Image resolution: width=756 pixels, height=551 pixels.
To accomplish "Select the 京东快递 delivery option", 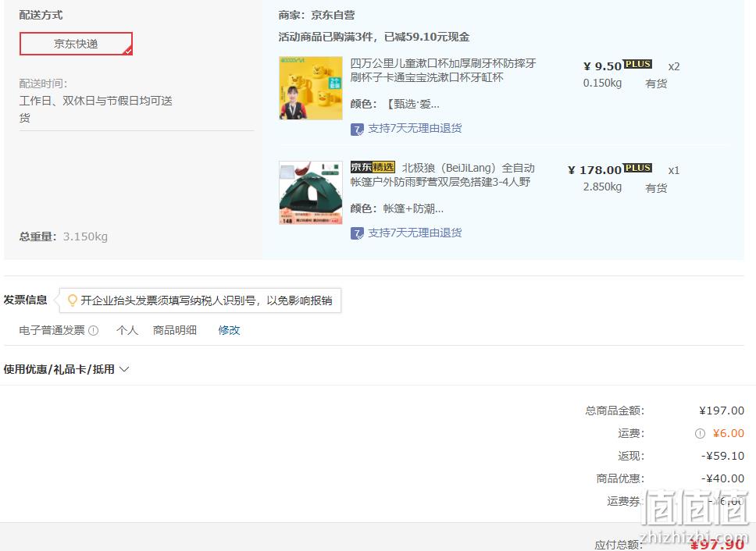I will (76, 44).
